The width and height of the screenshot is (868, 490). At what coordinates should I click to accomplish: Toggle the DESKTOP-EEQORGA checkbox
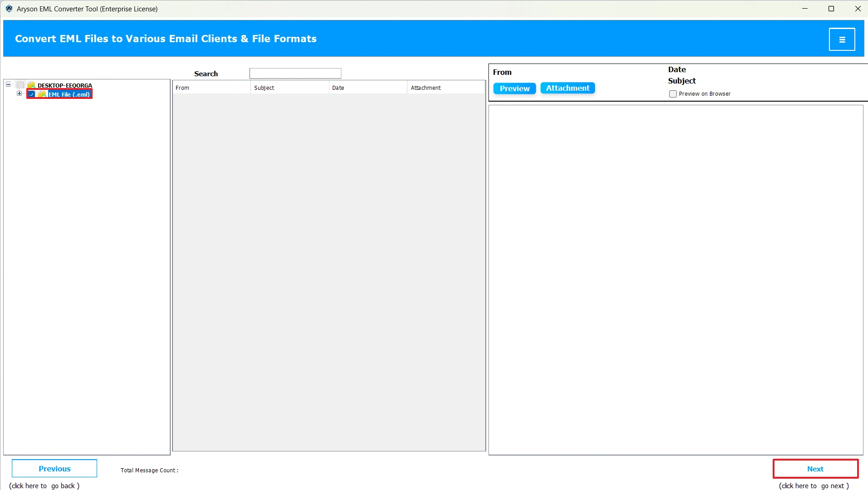[x=20, y=85]
